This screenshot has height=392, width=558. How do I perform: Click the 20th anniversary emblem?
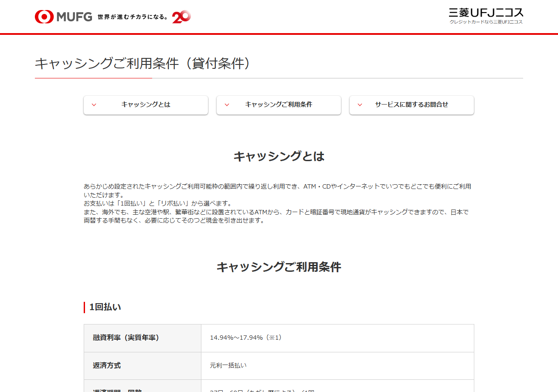[181, 17]
